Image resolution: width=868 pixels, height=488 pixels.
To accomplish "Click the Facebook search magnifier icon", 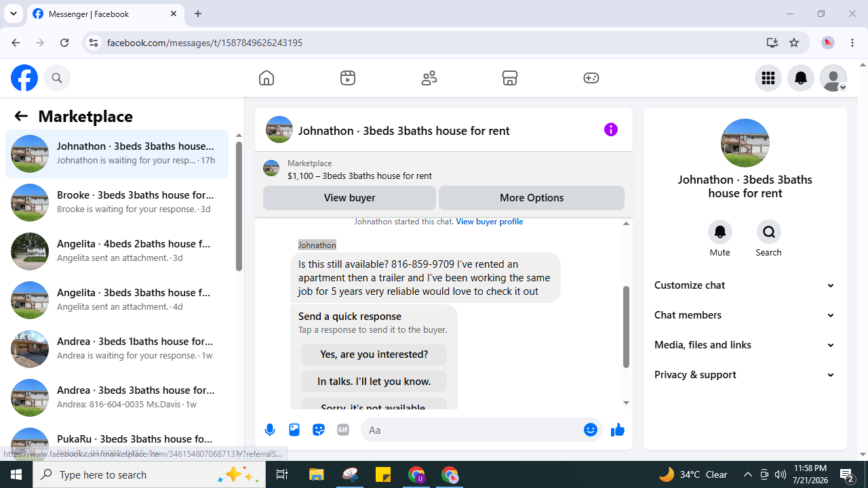I will [x=57, y=78].
